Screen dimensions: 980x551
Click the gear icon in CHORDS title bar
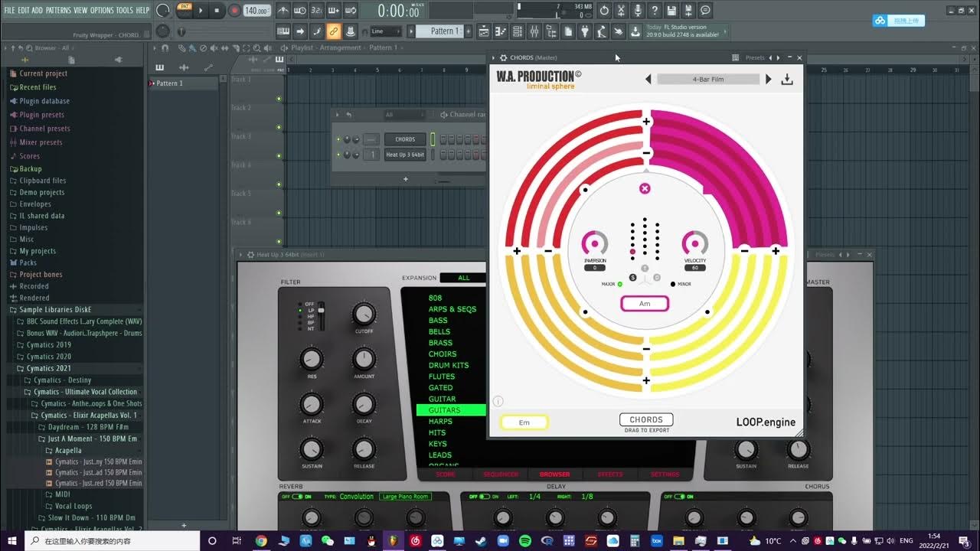503,57
